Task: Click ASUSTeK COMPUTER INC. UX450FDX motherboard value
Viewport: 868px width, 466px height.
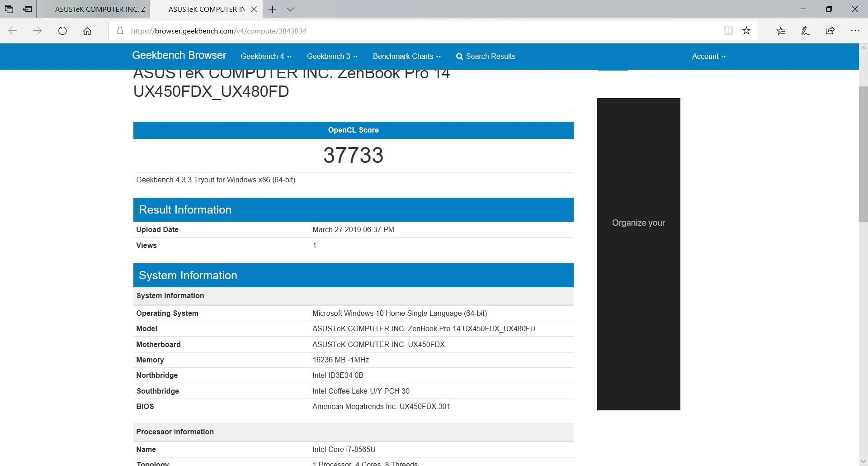Action: (x=378, y=344)
